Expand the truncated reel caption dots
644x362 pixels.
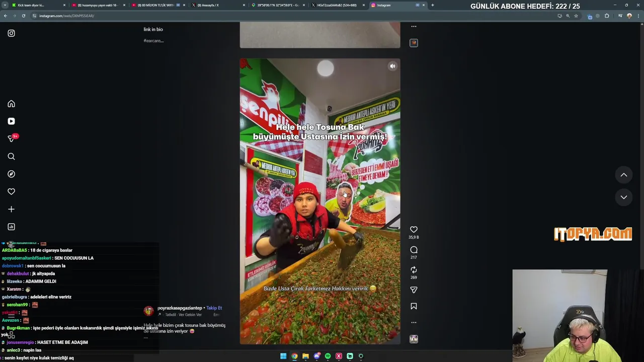(x=145, y=338)
